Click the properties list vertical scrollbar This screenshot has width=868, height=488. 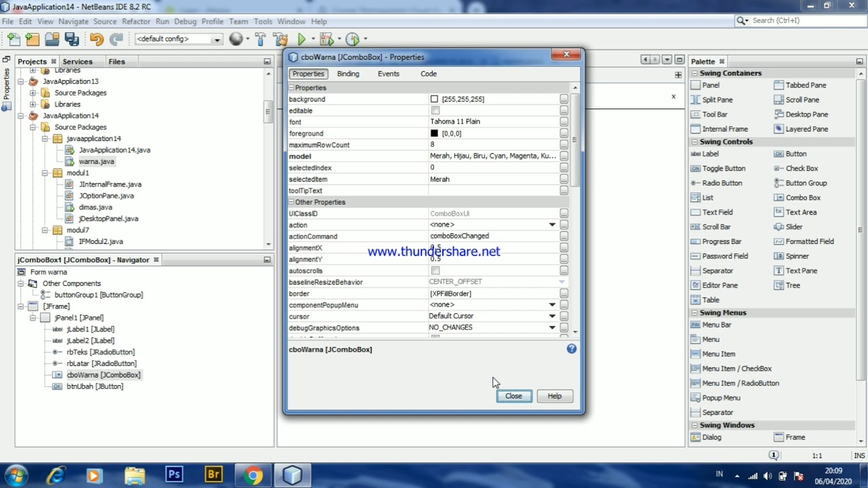click(575, 139)
